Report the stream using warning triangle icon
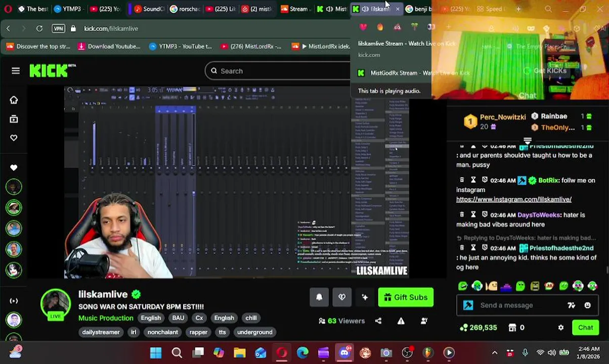This screenshot has height=364, width=609. click(x=401, y=321)
